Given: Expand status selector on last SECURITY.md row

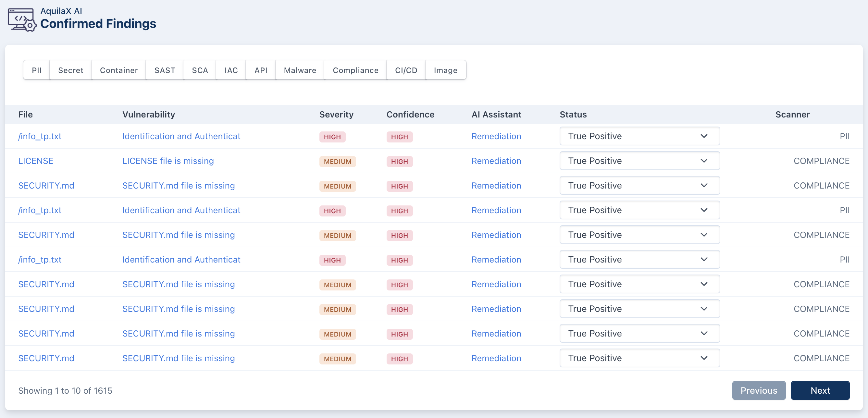Looking at the screenshot, I should [639, 358].
